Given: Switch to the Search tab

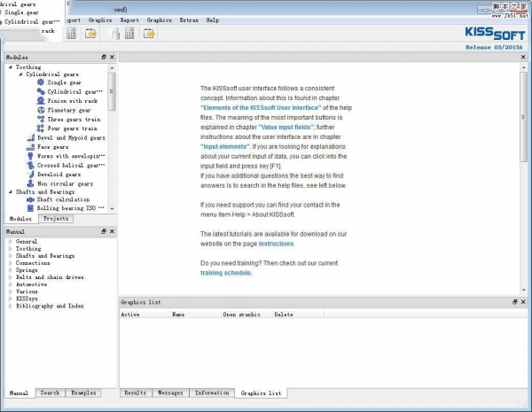Looking at the screenshot, I should tap(50, 393).
